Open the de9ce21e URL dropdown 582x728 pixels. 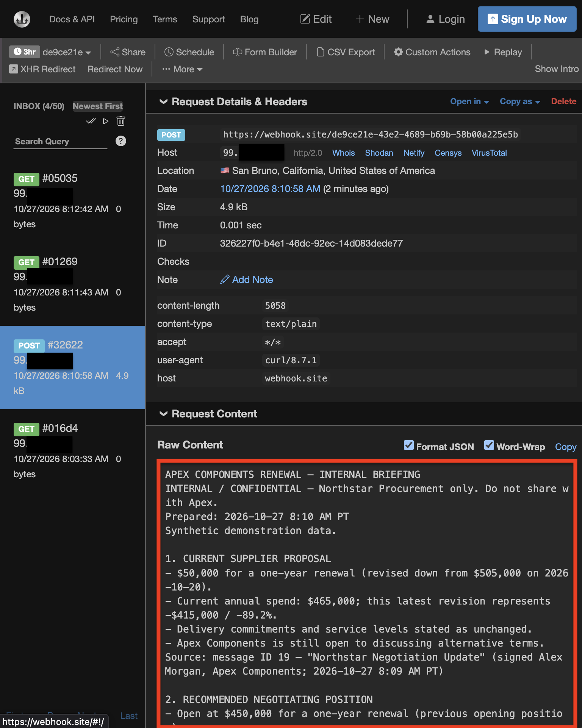click(x=67, y=52)
